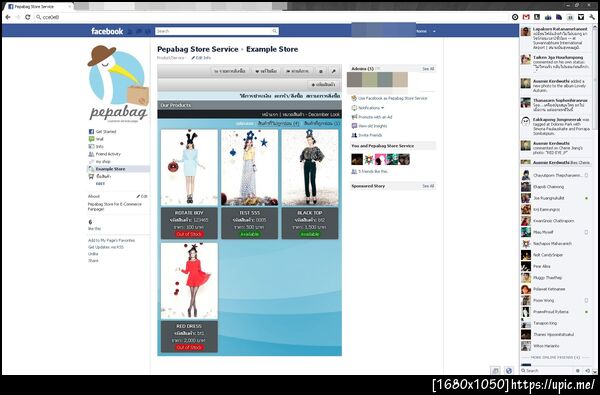Viewport: 600px width, 395px height.
Task: Focus the Facebook search field
Action: click(x=217, y=31)
